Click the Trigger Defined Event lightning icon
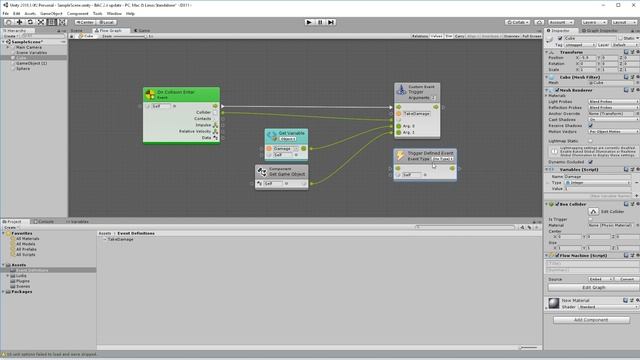640x360 pixels. (400, 156)
